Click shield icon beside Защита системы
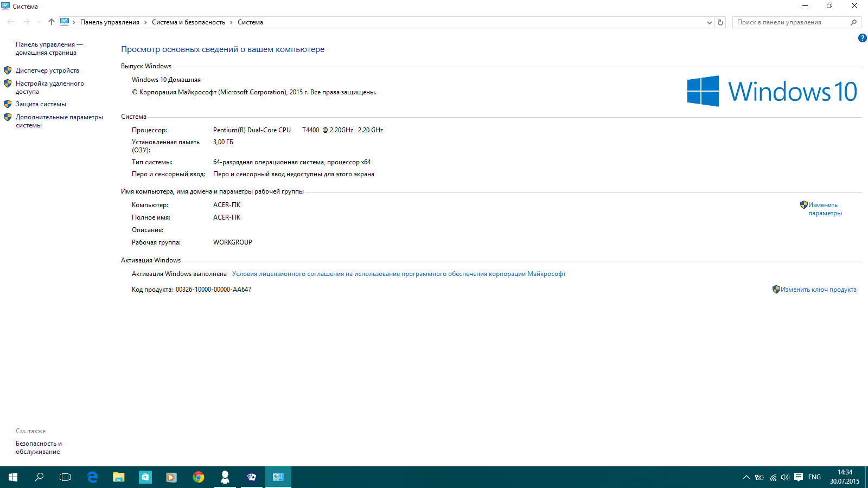 click(x=8, y=104)
